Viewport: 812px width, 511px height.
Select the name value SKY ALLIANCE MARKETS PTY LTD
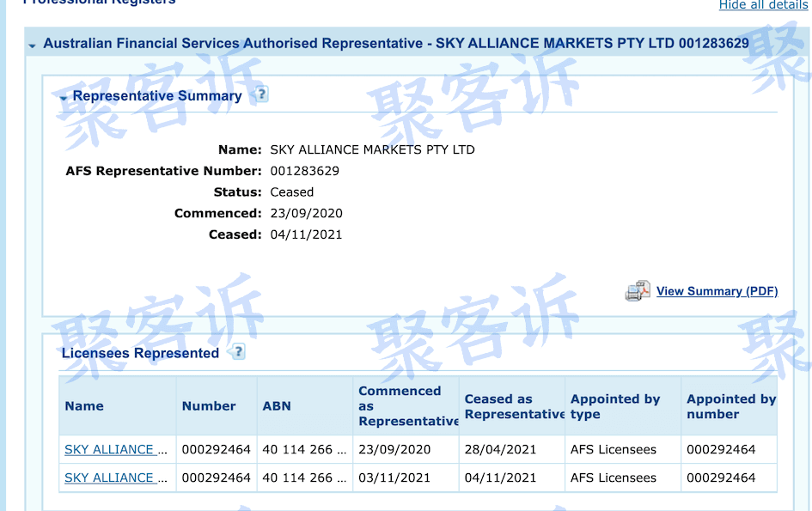(x=372, y=149)
